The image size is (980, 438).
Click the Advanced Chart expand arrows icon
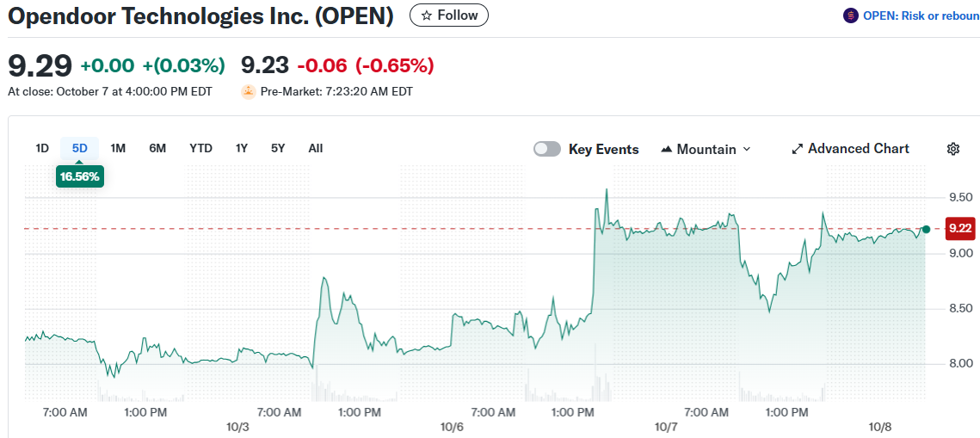(797, 149)
